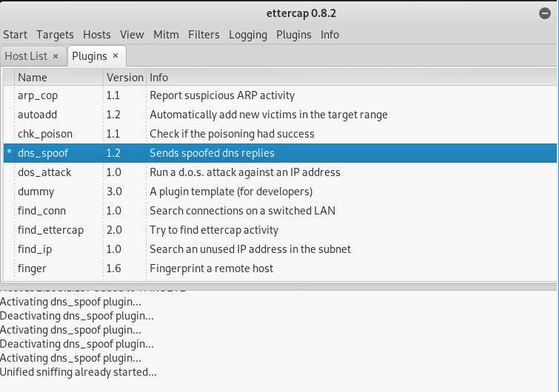Select the find_conn plugin row
The width and height of the screenshot is (559, 392).
pos(280,211)
